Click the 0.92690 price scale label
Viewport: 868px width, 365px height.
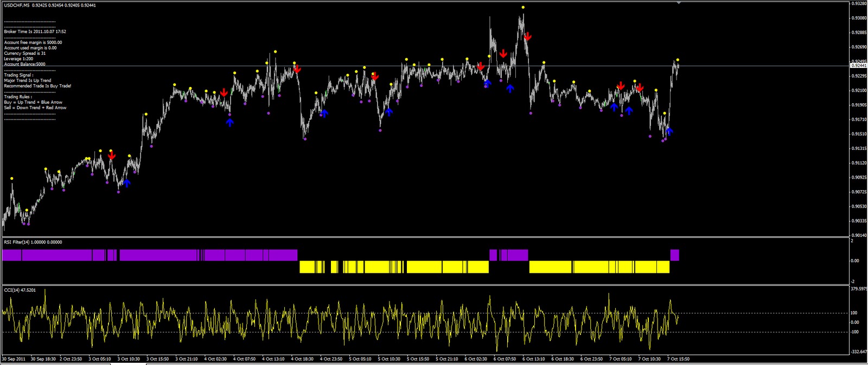pos(859,47)
